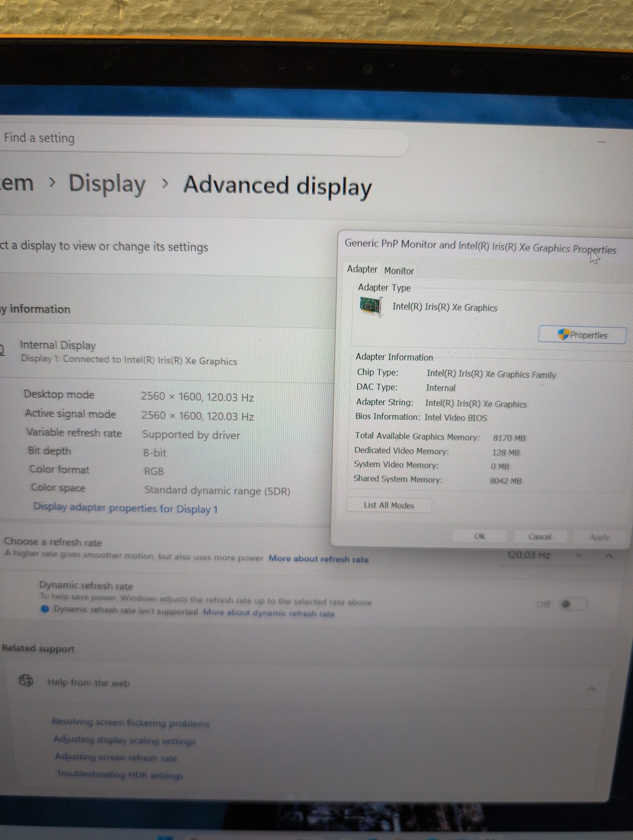Open Display adapter properties for Display 1
The image size is (633, 840).
coord(126,508)
